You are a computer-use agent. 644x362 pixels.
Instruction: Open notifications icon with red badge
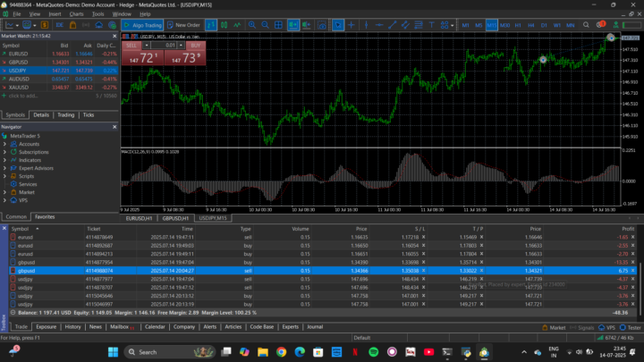click(600, 25)
